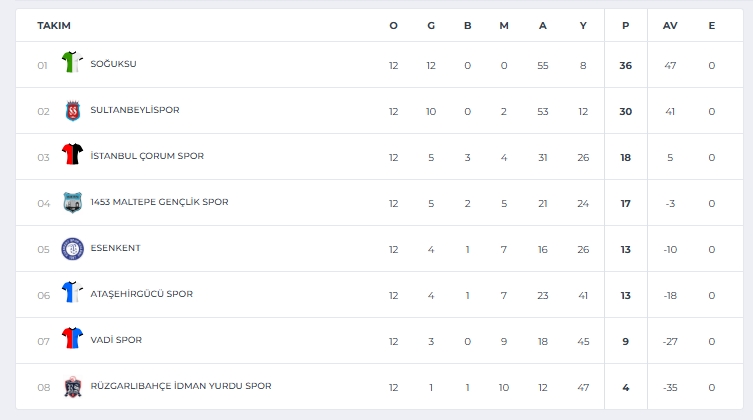Click the O matches played column header
Viewport: 753px width, 420px height.
coord(393,25)
